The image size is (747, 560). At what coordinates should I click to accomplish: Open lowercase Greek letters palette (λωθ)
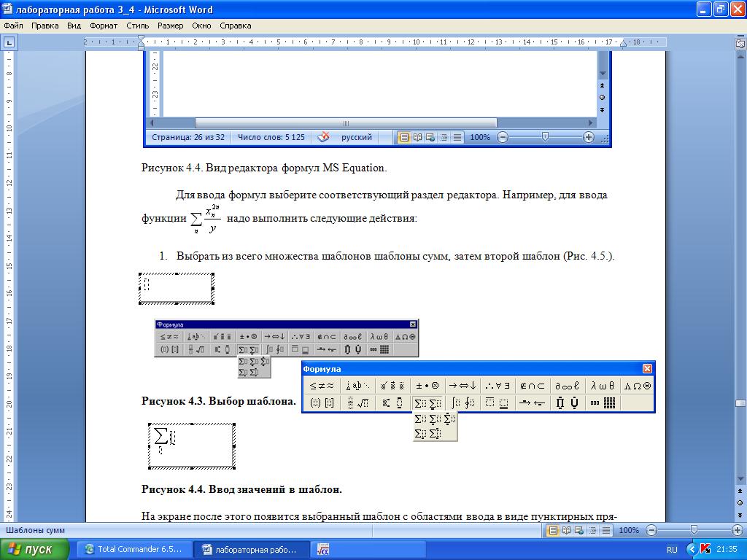tap(602, 386)
